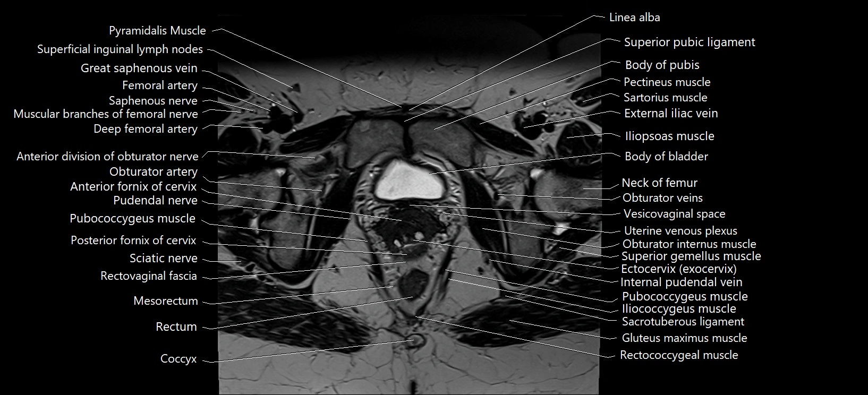Click the Rectum label

[176, 327]
